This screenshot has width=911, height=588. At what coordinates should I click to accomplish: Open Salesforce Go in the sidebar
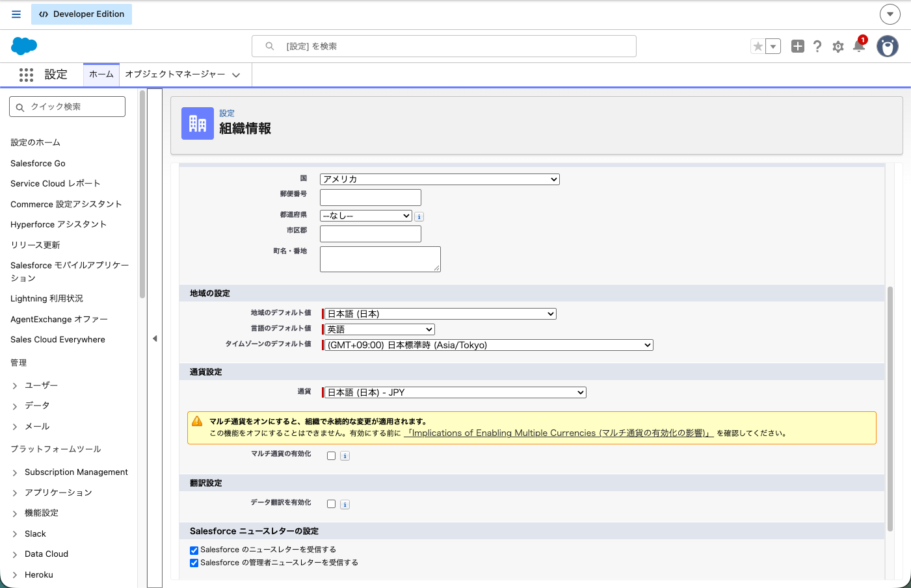click(x=38, y=163)
